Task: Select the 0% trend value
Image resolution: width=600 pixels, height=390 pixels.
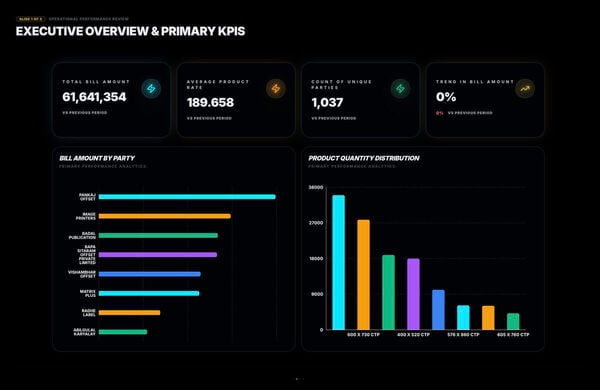Action: [x=446, y=97]
